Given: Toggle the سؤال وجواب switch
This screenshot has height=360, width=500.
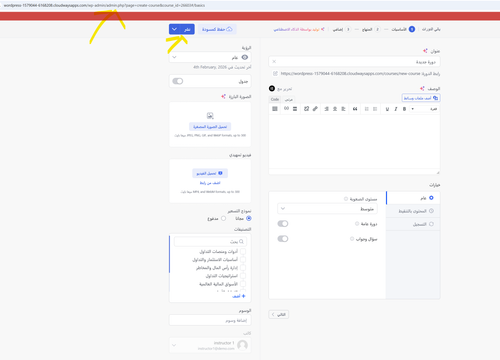Looking at the screenshot, I should tap(283, 239).
